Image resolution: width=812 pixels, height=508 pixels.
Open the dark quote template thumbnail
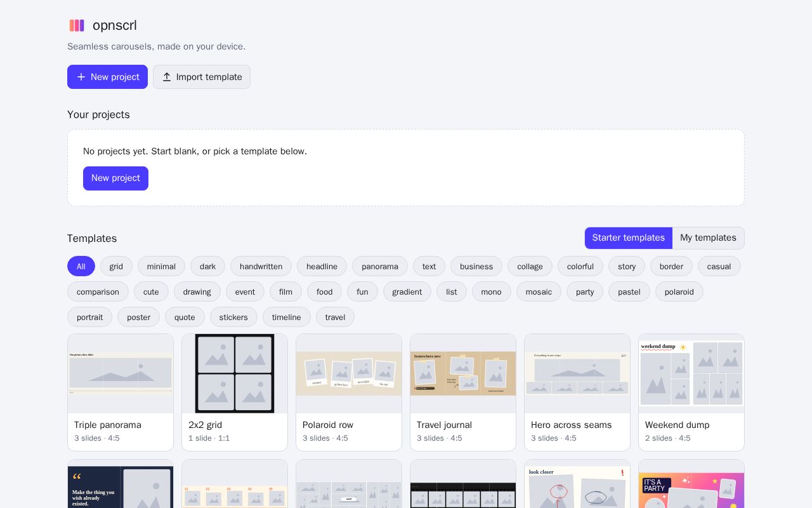click(x=121, y=485)
